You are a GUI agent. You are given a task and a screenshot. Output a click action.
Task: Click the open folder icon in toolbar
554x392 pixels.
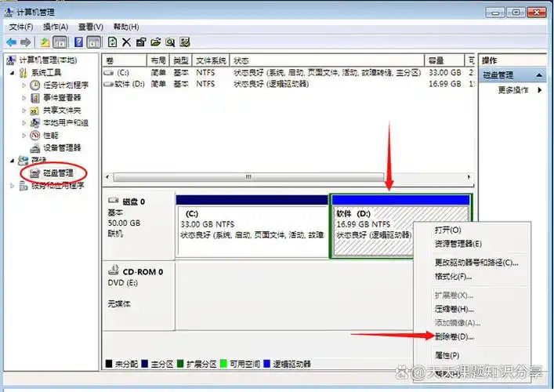(156, 42)
